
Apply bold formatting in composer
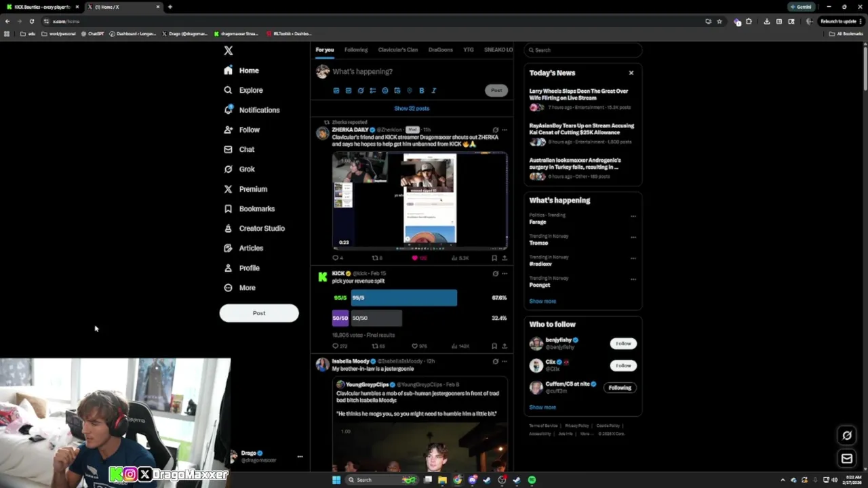pos(422,90)
